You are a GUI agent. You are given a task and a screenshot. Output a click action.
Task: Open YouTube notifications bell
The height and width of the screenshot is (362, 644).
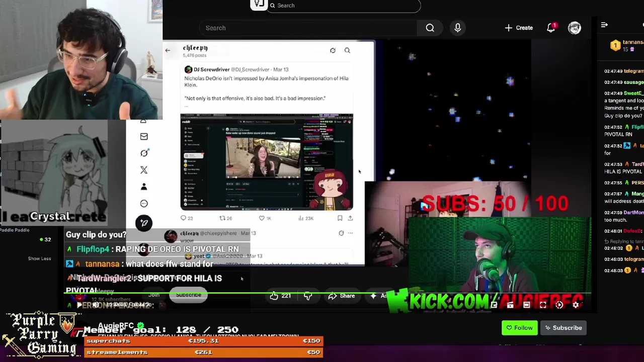click(551, 28)
